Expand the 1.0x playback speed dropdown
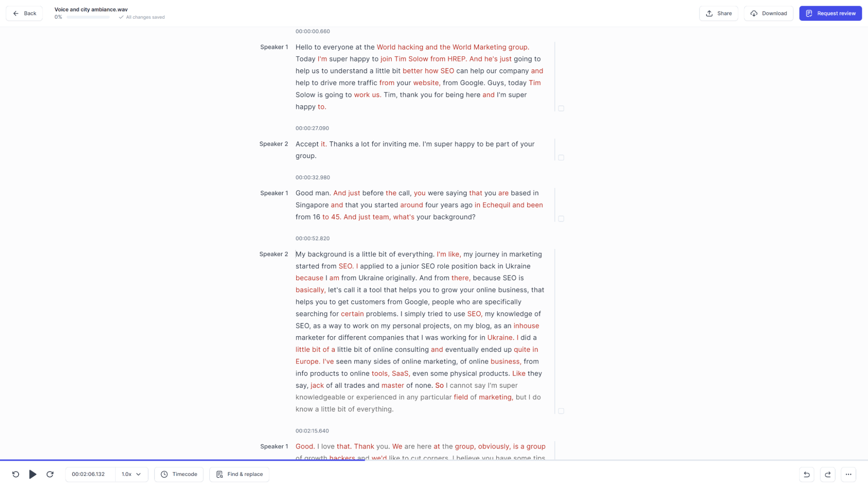This screenshot has width=868, height=488. (131, 474)
